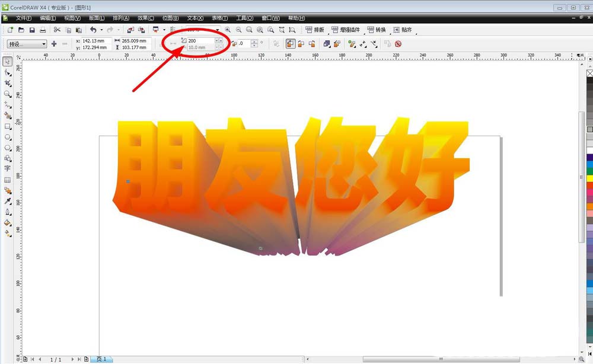The width and height of the screenshot is (593, 364).
Task: Save the document
Action: [x=32, y=30]
